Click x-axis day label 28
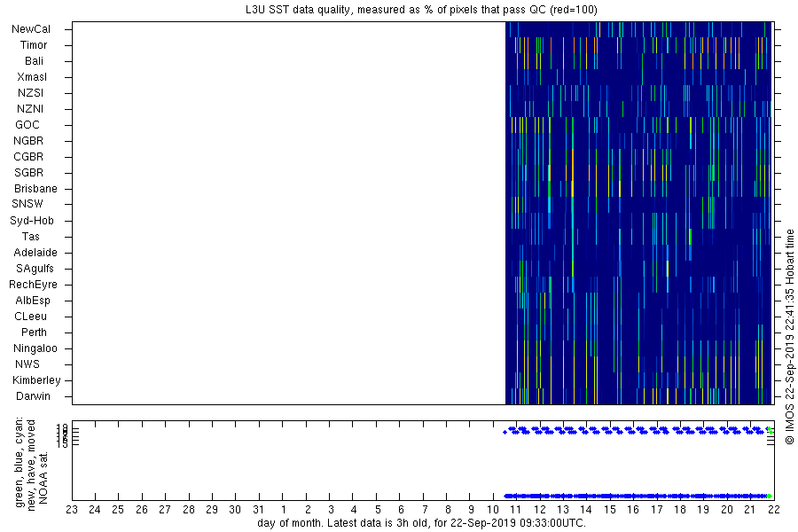798x532 pixels. coord(188,510)
